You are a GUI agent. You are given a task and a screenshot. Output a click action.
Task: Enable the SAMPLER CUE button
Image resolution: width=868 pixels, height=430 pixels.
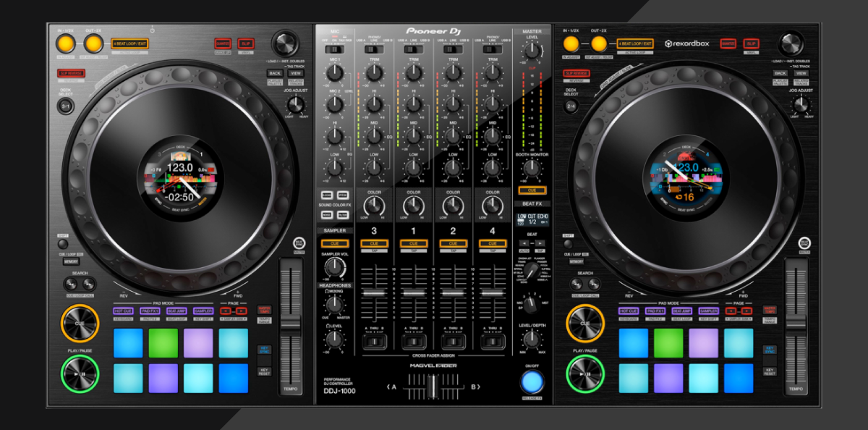335,244
